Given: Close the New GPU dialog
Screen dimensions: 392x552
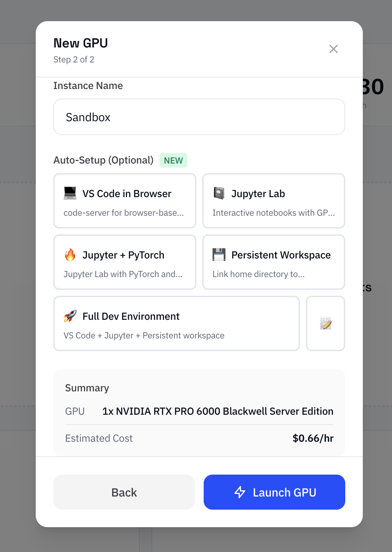Looking at the screenshot, I should point(334,49).
